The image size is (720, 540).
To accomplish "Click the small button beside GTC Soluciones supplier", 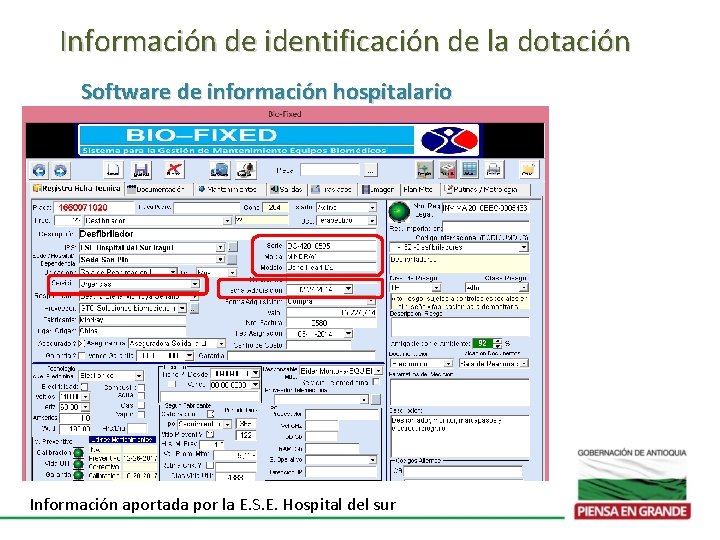I will pyautogui.click(x=195, y=309).
